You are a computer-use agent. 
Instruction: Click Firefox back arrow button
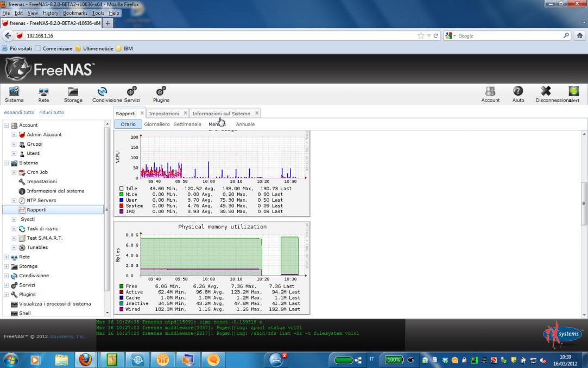pyautogui.click(x=8, y=36)
